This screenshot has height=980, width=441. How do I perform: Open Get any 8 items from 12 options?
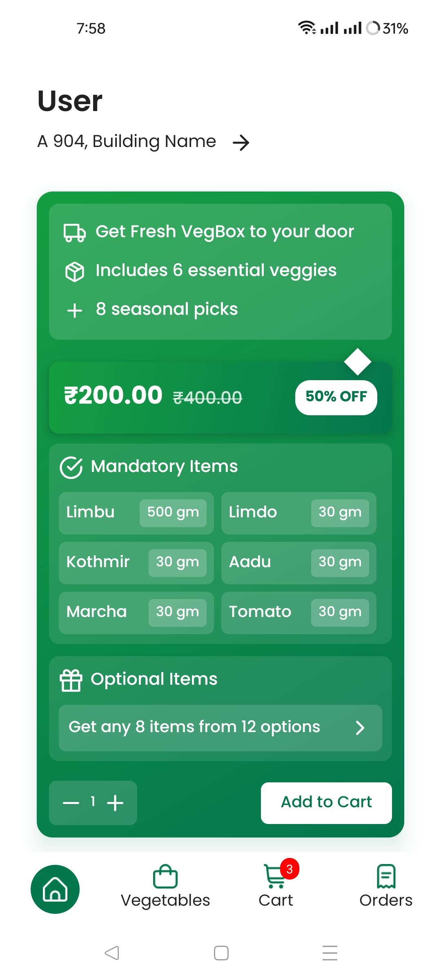click(220, 728)
